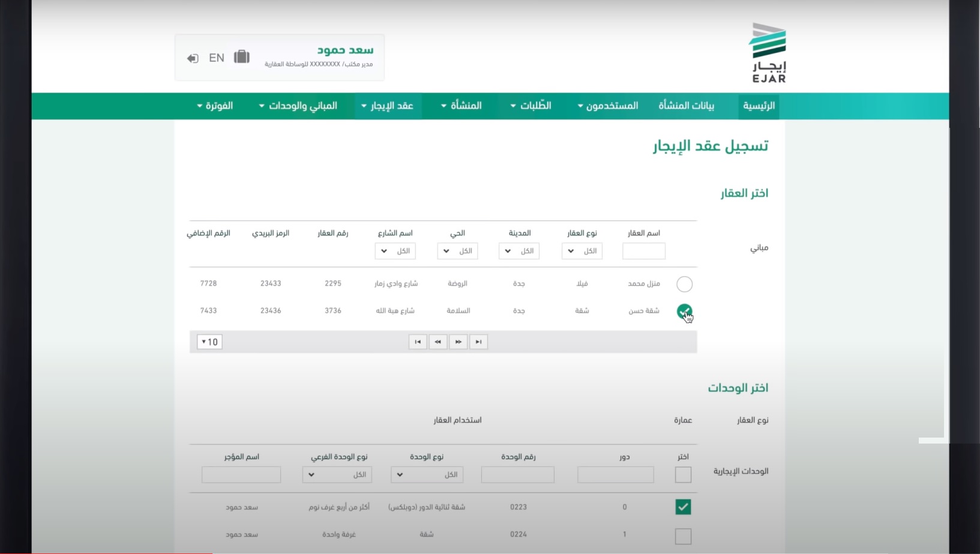Check the checkbox for unit 0224

683,536
